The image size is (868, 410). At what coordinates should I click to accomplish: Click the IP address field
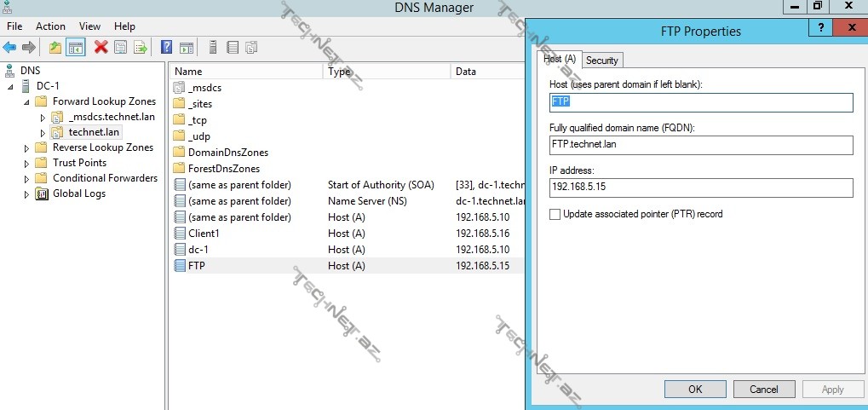tap(700, 188)
